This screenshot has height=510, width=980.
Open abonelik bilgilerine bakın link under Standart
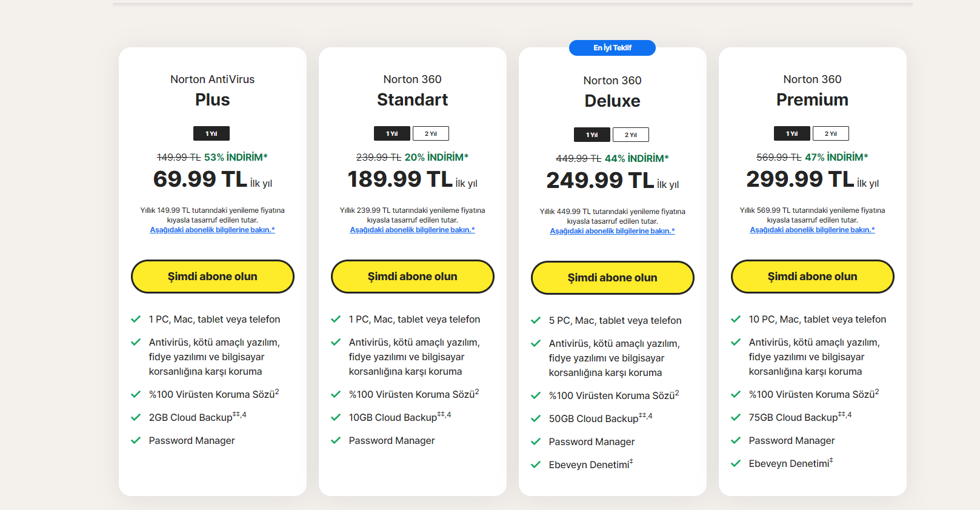pos(412,230)
